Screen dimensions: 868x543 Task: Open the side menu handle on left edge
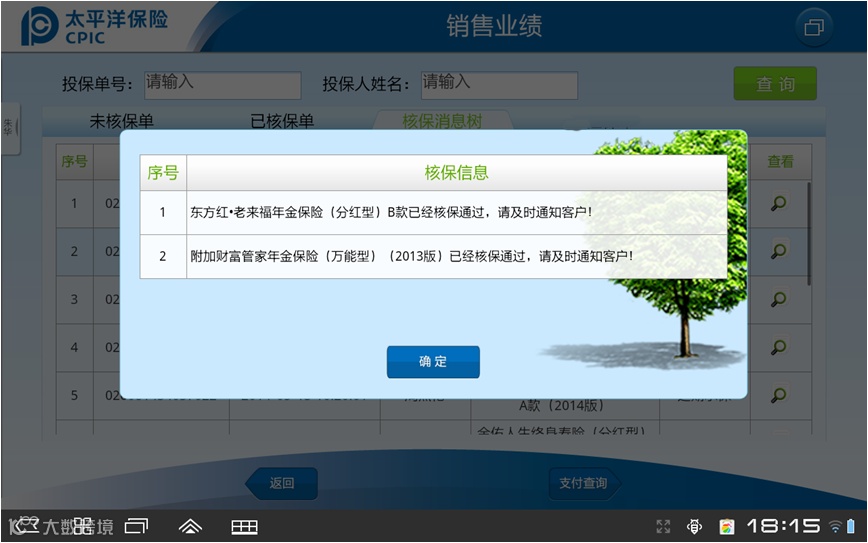10,128
